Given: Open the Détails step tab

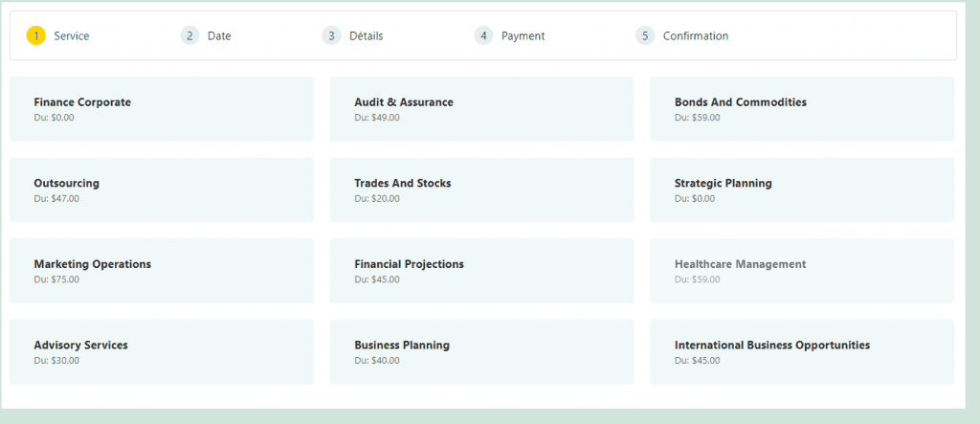Looking at the screenshot, I should coord(367,36).
